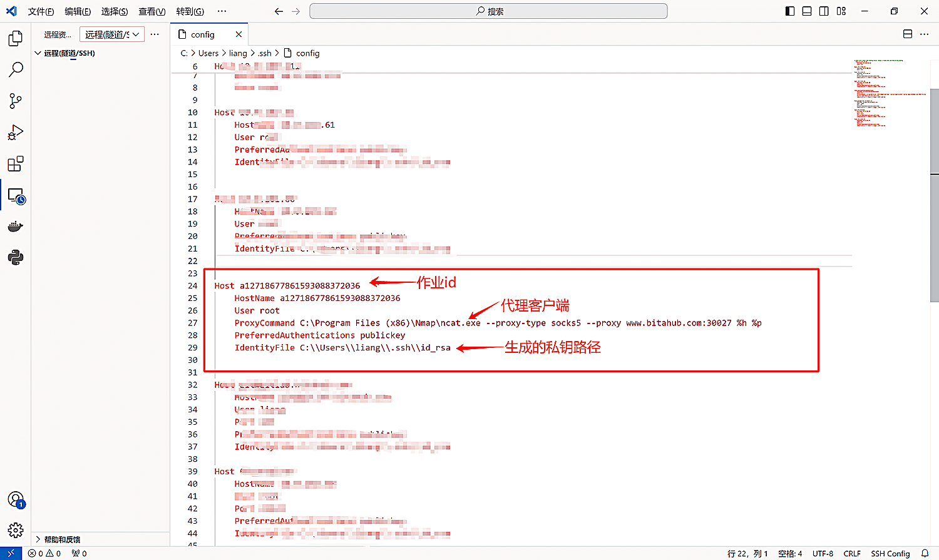Image resolution: width=939 pixels, height=560 pixels.
Task: Open Source Control view
Action: (16, 101)
